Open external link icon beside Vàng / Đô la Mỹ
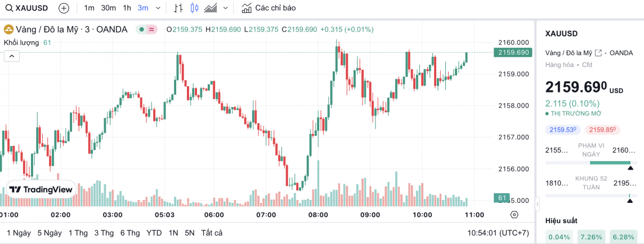 [598, 52]
